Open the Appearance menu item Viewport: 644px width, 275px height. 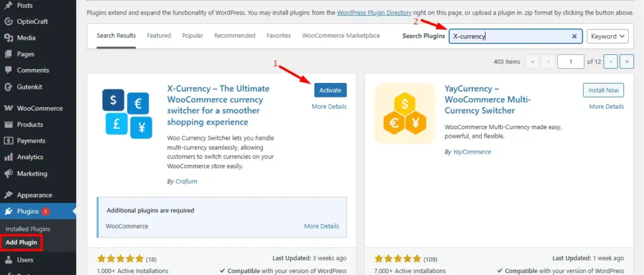38,195
